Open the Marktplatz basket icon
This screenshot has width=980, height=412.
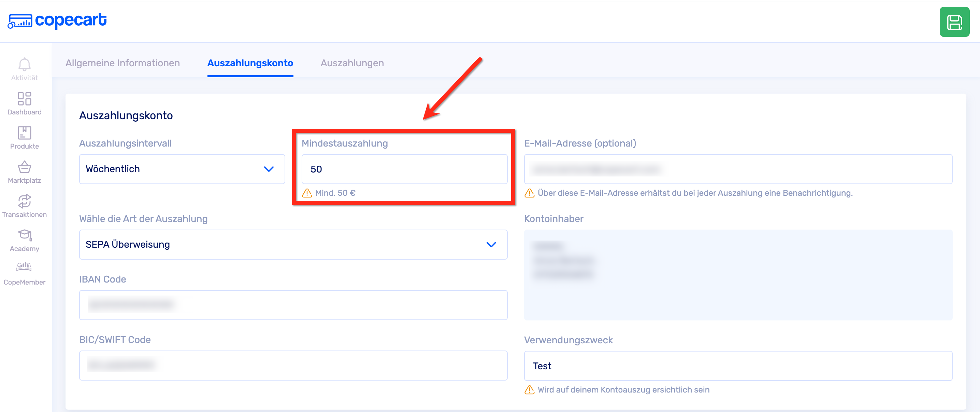click(24, 167)
